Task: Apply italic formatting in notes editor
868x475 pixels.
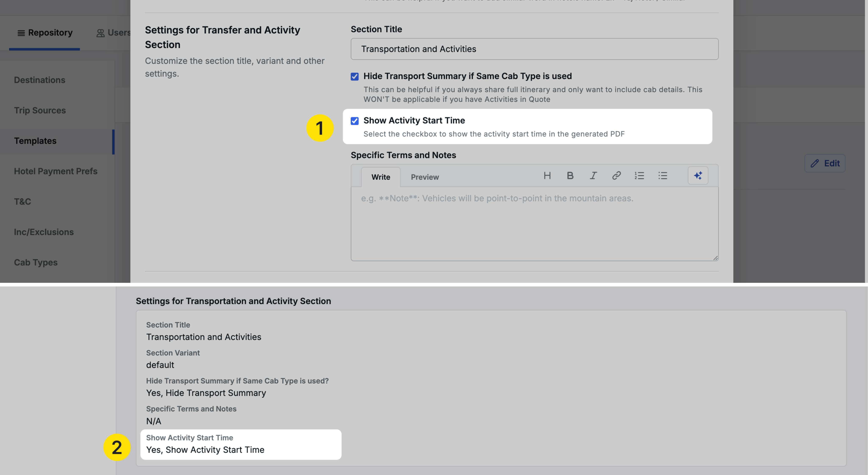Action: click(593, 176)
